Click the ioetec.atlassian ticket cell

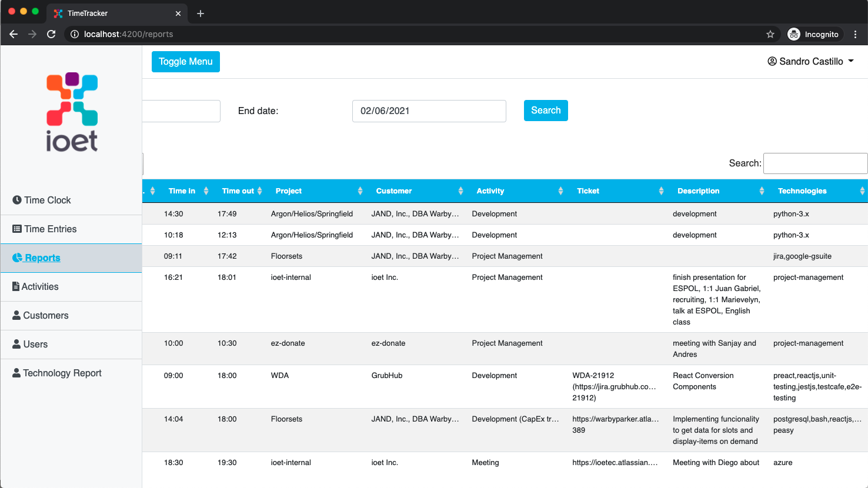(615, 463)
